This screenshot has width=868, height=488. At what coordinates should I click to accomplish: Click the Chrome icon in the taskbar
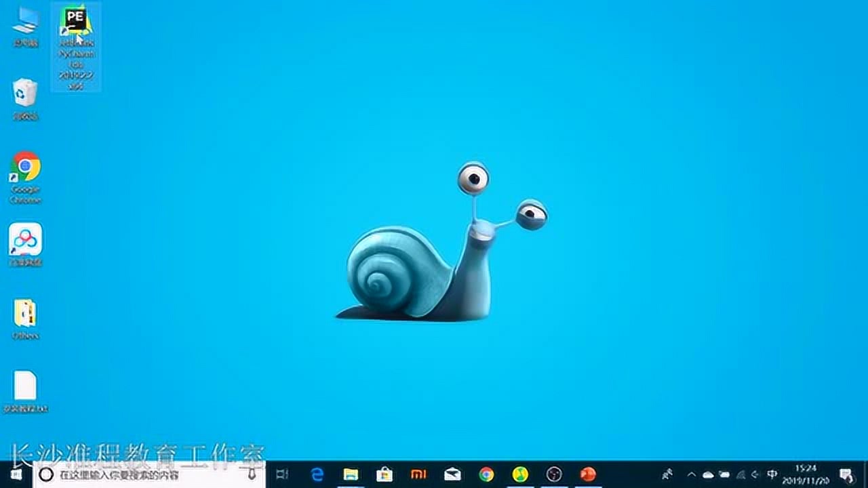click(x=486, y=474)
